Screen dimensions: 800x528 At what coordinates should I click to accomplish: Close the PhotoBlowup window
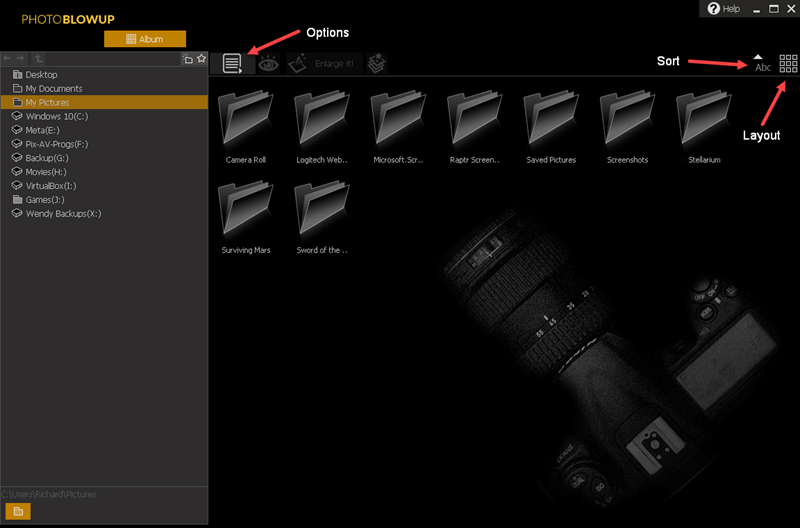tap(791, 9)
